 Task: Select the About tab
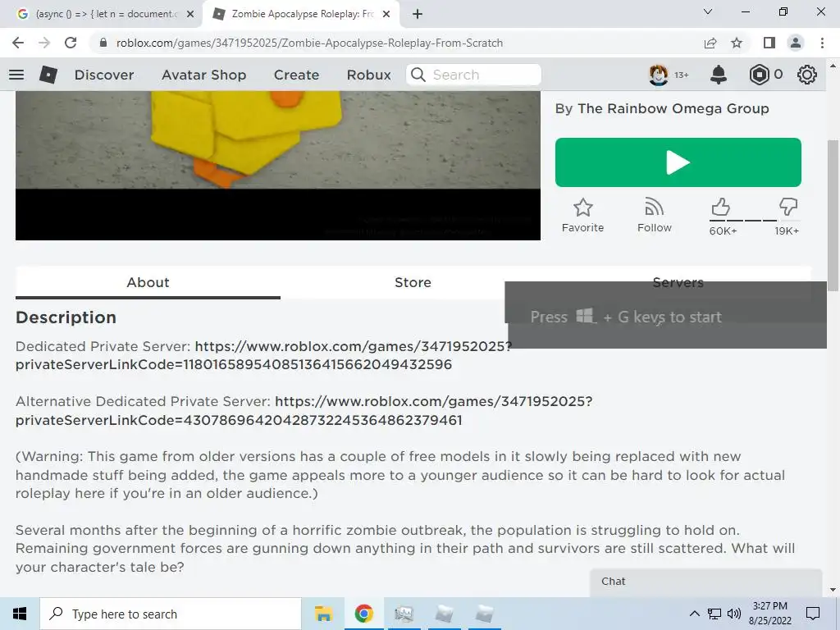coord(148,282)
